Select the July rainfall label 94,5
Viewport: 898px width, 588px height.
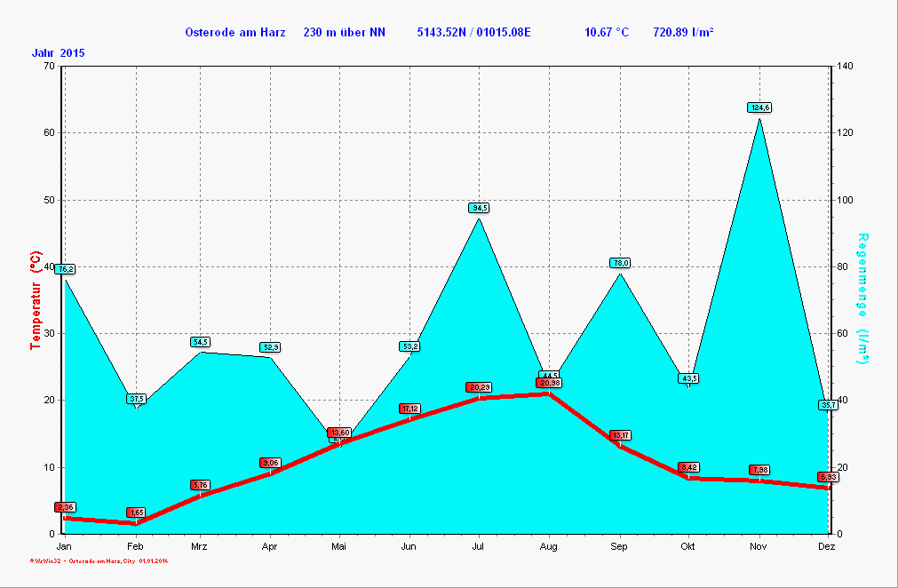479,208
